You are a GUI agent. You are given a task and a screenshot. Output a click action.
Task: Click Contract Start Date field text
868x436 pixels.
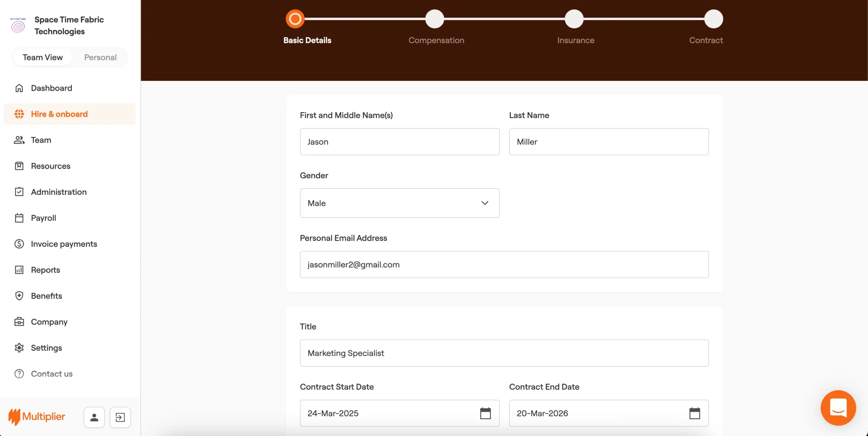pyautogui.click(x=333, y=413)
